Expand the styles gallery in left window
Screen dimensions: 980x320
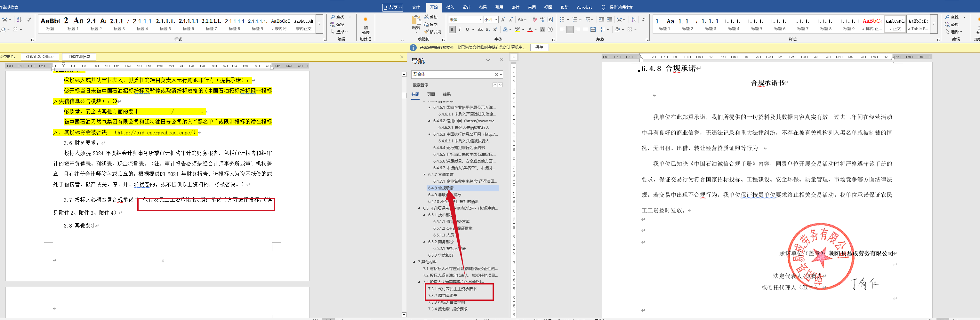coord(319,24)
